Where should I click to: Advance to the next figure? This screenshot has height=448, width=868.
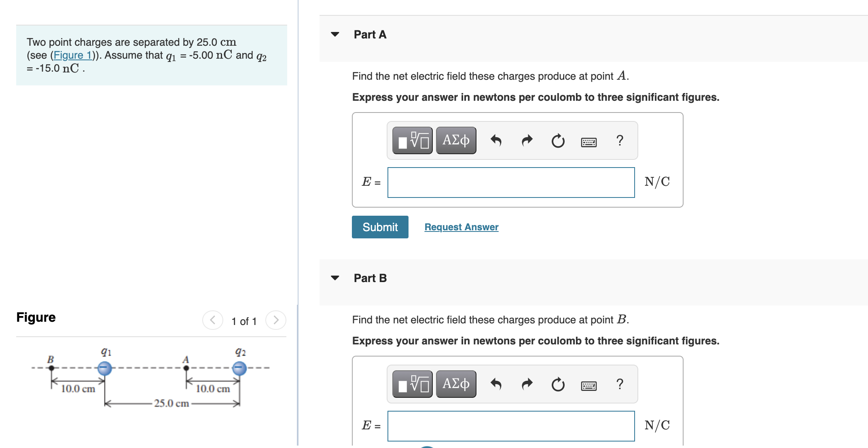(x=275, y=320)
